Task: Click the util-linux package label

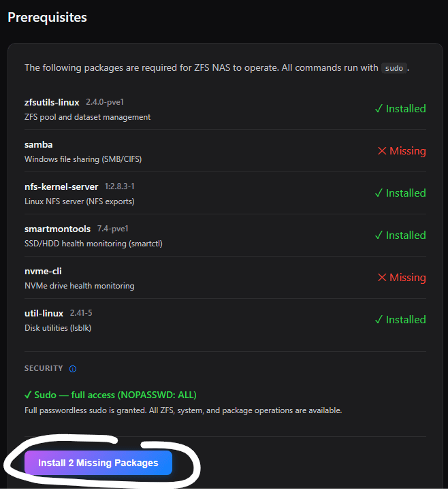Action: [44, 314]
